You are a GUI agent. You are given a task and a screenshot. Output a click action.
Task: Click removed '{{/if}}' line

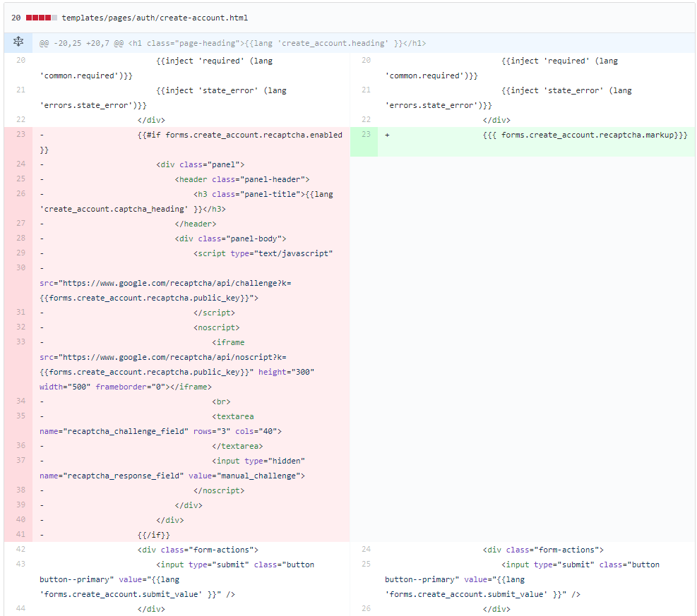(154, 535)
